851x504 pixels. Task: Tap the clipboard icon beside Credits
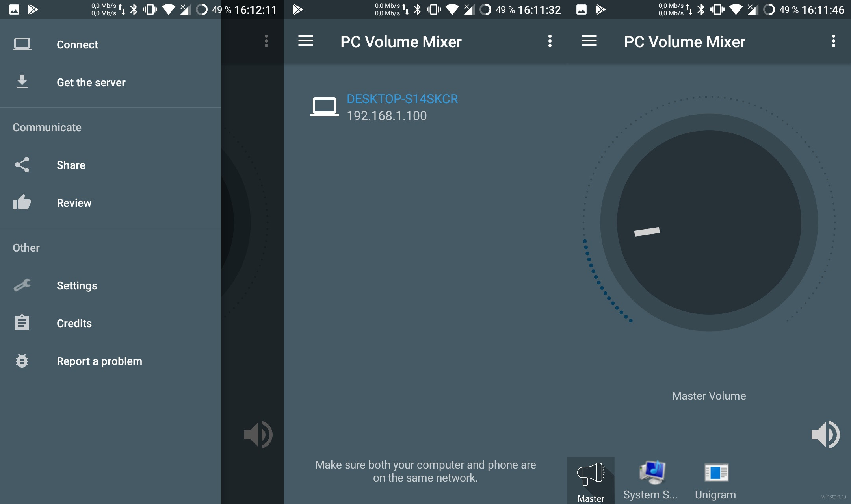(22, 322)
